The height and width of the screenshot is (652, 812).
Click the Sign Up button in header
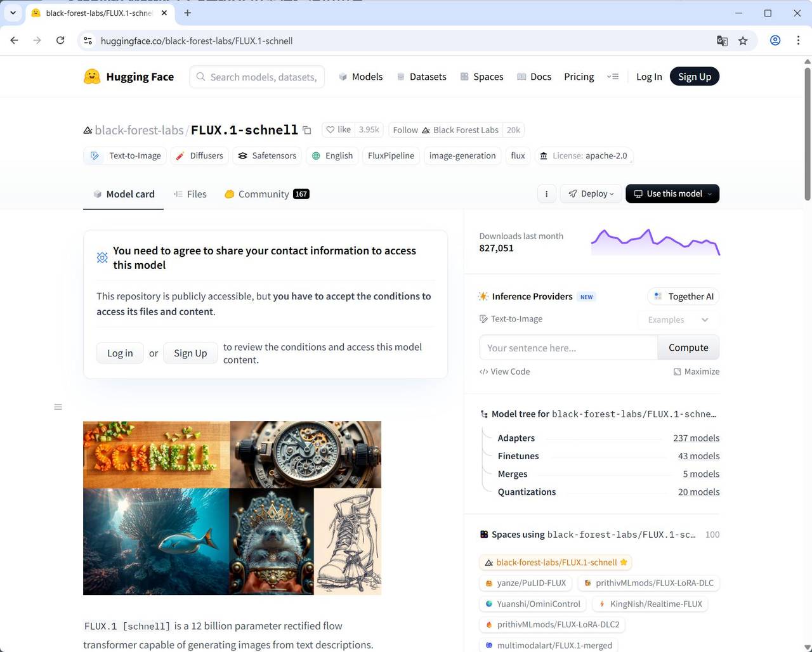click(695, 77)
